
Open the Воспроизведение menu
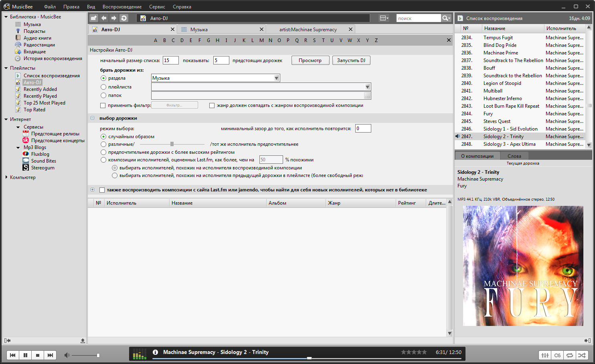[x=122, y=7]
